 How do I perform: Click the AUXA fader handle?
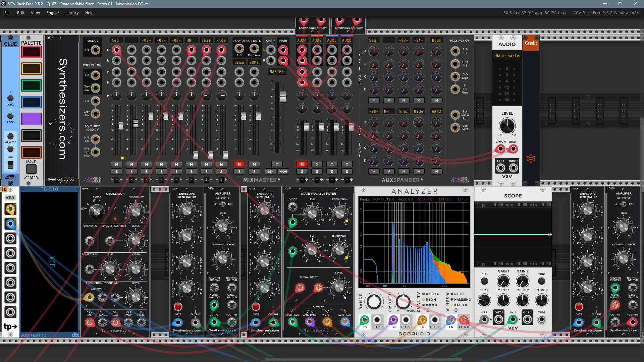pos(306,127)
